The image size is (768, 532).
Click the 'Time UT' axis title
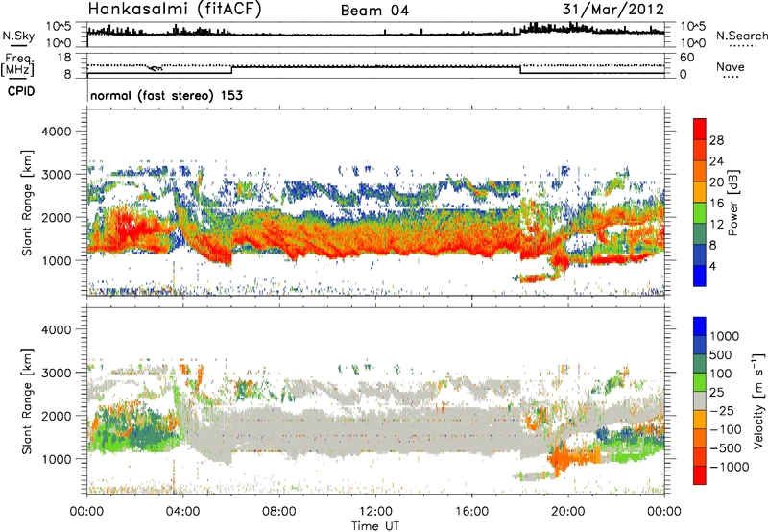coord(375,525)
